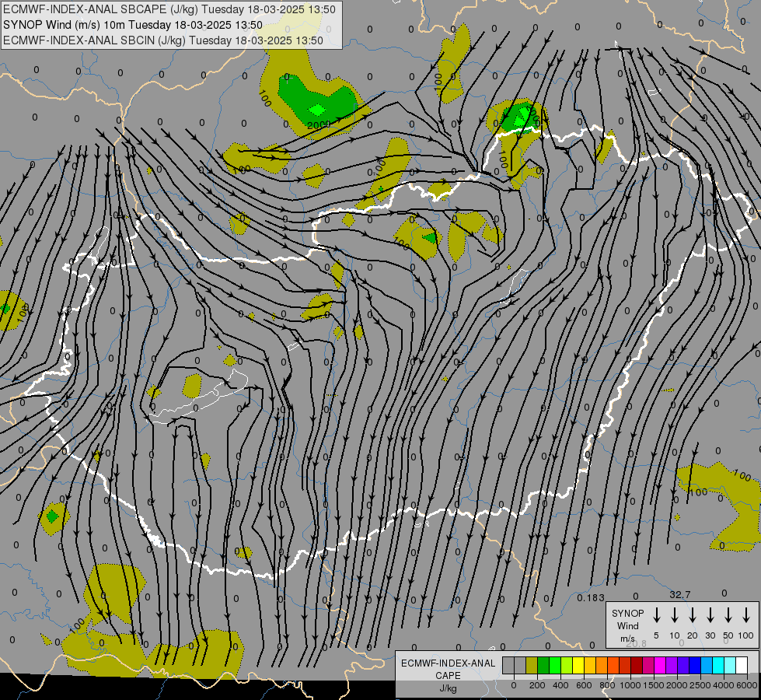761x700 pixels.
Task: Pick the dark green swatch in CAPE scale
Action: coord(543,666)
